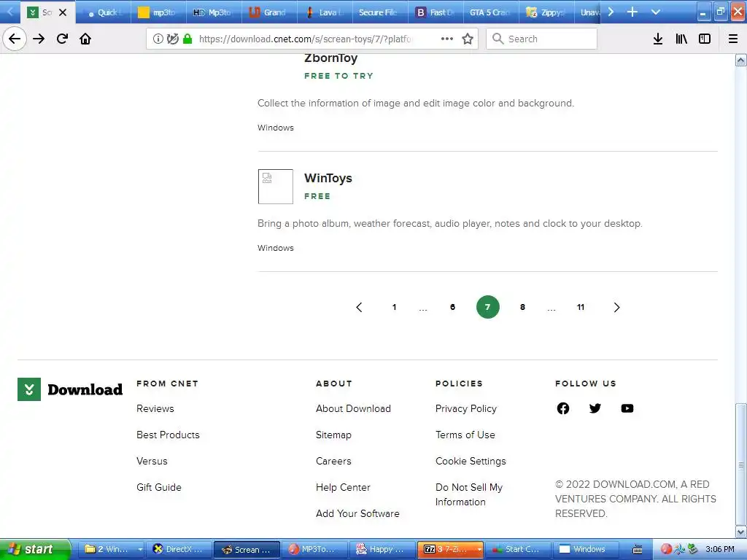Switch to the GTA 5 Crac tab
Image resolution: width=747 pixels, height=560 pixels.
tap(490, 12)
